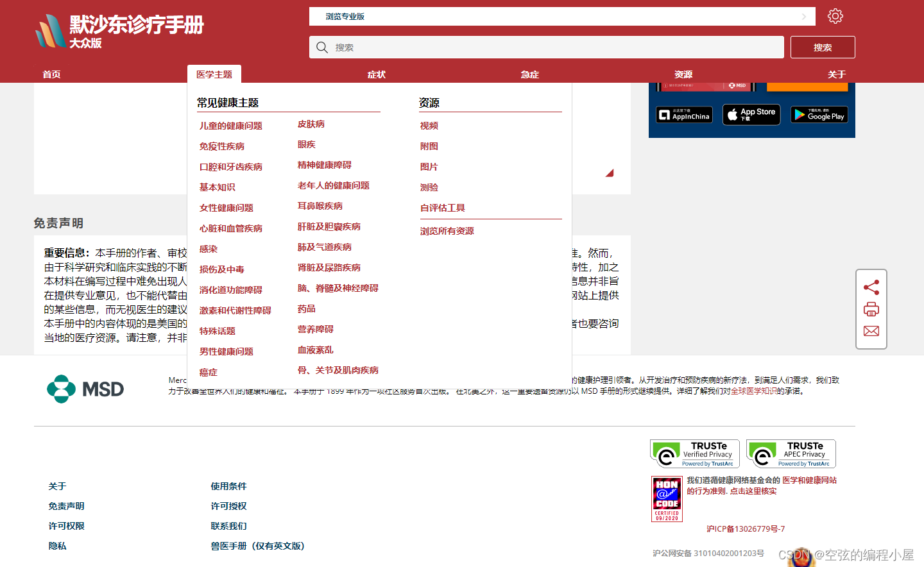Open 图片 resource link
Viewport: 924px width, 567px height.
pos(429,167)
